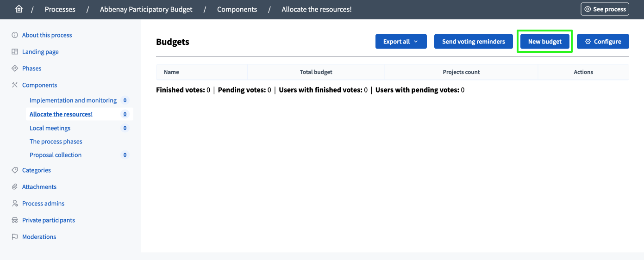The width and height of the screenshot is (644, 260).
Task: Click the Private participants icon
Action: (15, 220)
